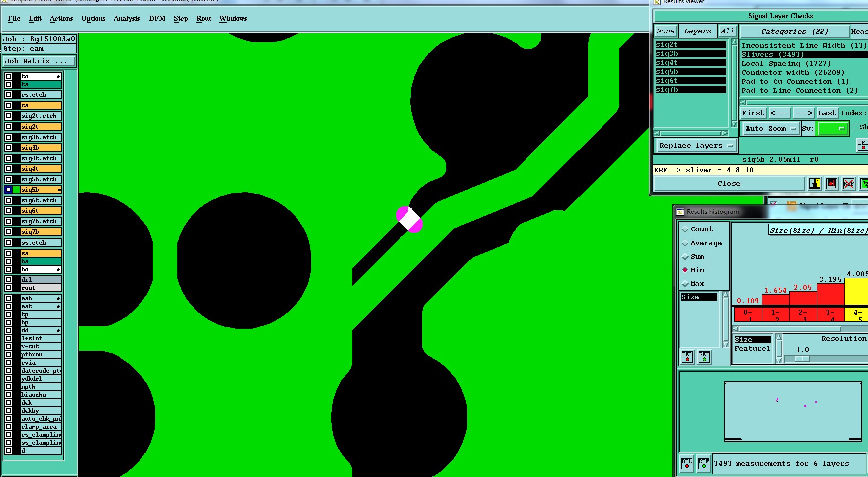Viewport: 868px width, 477px height.
Task: Click down arrow of histogram Size list scrollbar
Action: click(726, 344)
